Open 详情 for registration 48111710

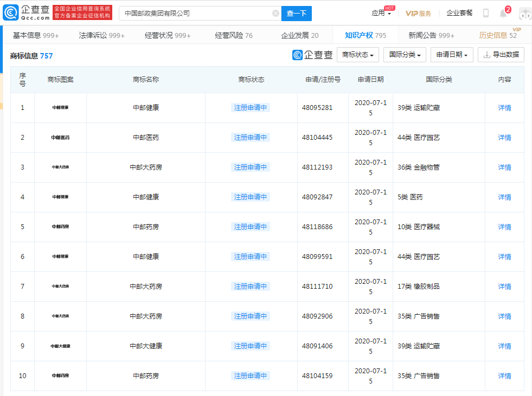pyautogui.click(x=504, y=287)
